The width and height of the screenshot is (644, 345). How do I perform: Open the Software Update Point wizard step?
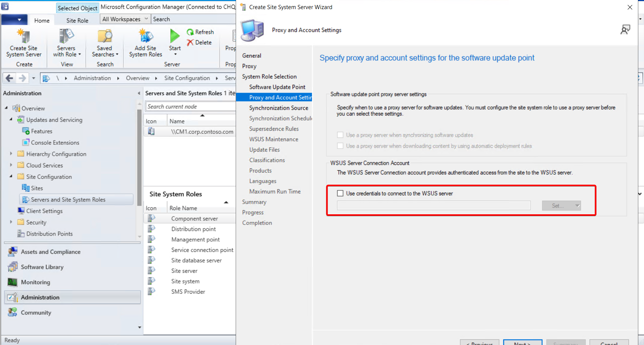click(x=277, y=87)
